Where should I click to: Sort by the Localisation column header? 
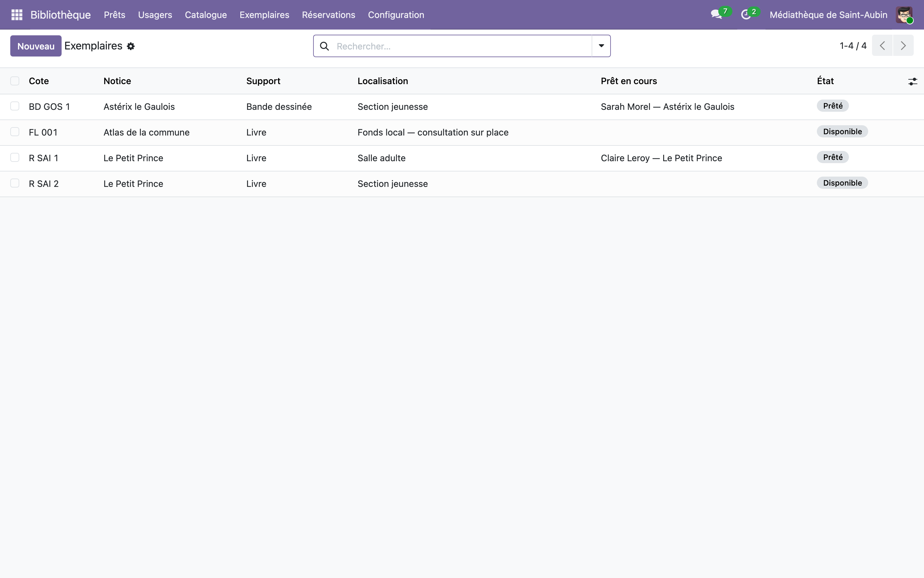point(382,81)
